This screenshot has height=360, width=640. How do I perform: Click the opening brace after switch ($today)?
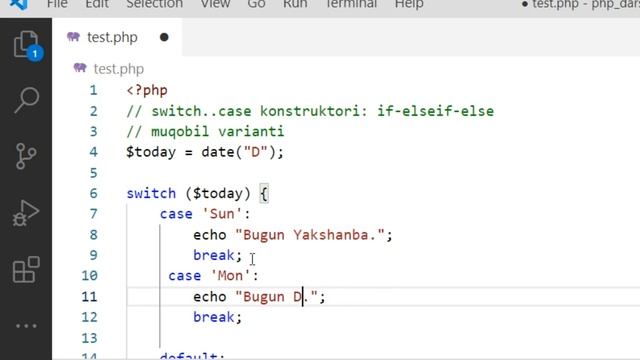(264, 194)
